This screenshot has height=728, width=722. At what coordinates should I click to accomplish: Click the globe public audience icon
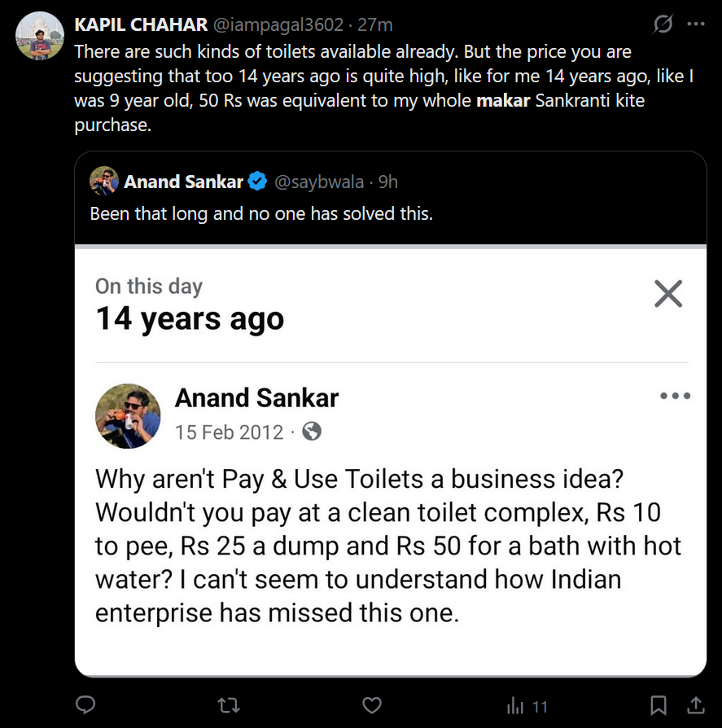click(312, 431)
